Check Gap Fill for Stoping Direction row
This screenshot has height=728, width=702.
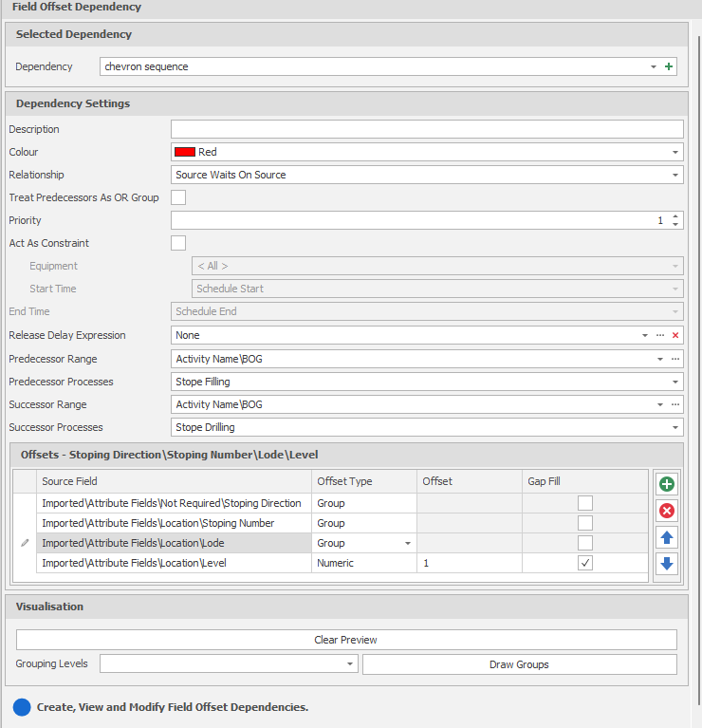pyautogui.click(x=586, y=503)
